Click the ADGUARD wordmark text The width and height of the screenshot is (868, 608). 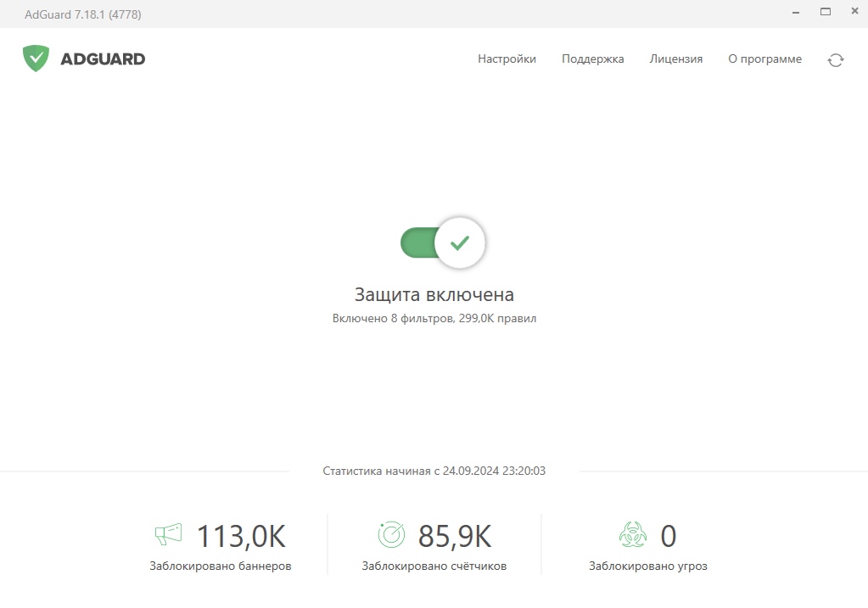(x=103, y=59)
